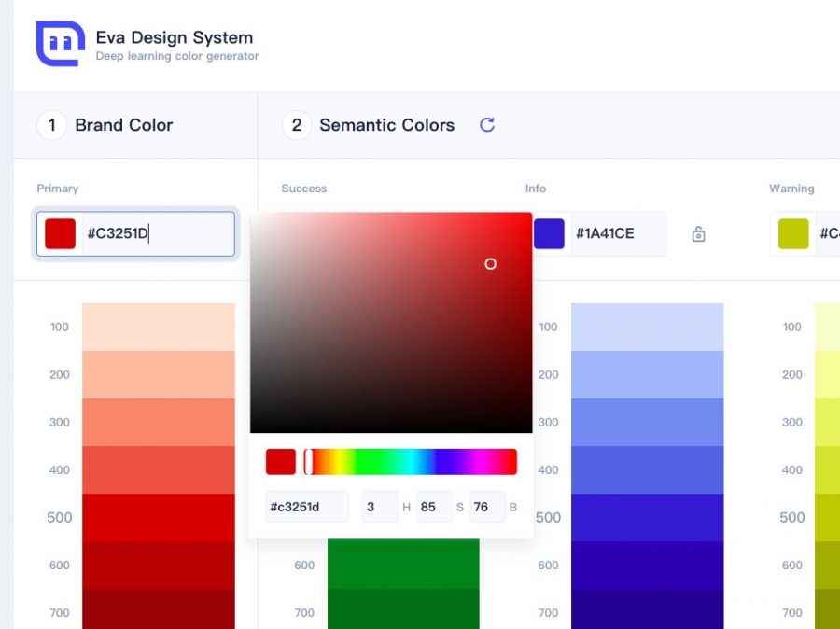The image size is (840, 629).
Task: Focus the Saturation field showing 85
Action: [x=434, y=507]
